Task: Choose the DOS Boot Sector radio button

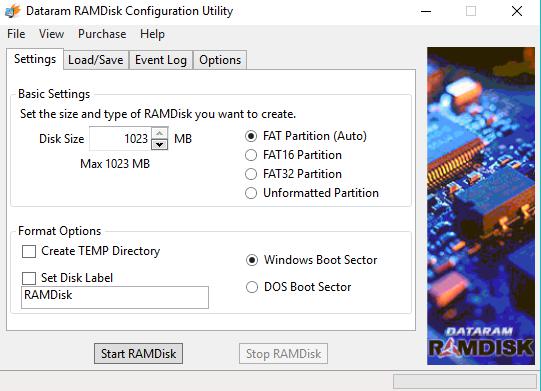Action: 252,287
